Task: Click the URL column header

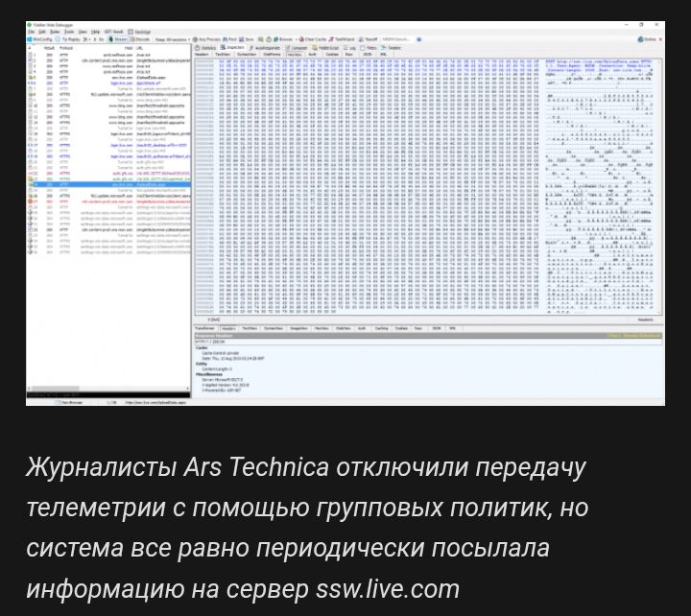Action: (x=139, y=48)
